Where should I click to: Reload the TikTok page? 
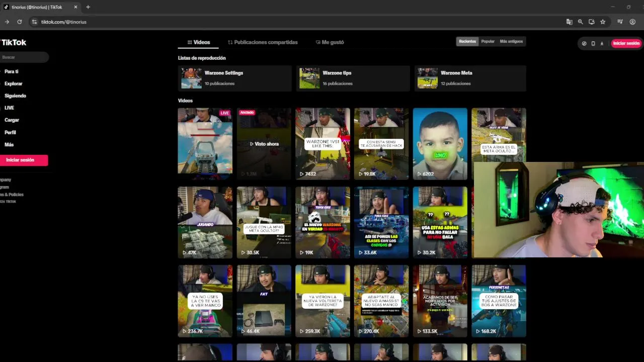tap(19, 22)
